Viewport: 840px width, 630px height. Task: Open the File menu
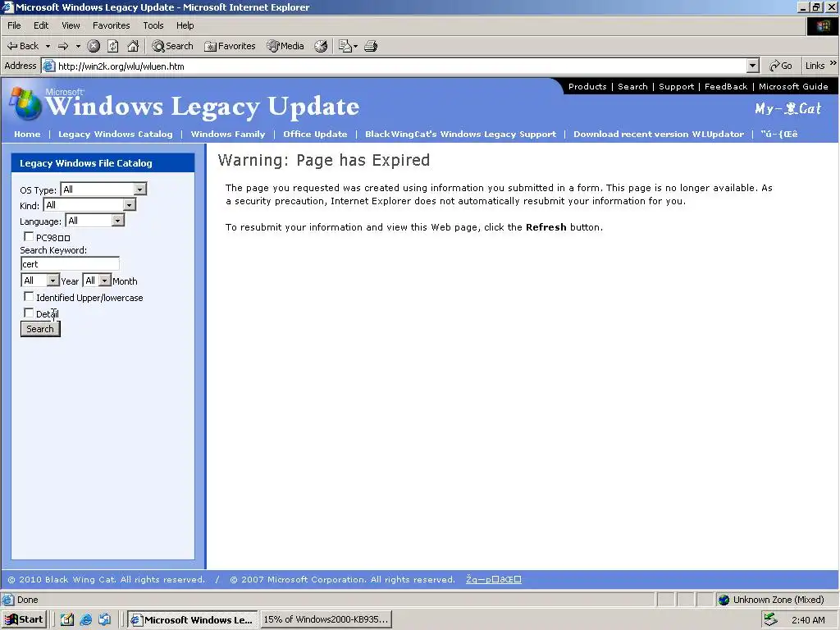tap(15, 25)
